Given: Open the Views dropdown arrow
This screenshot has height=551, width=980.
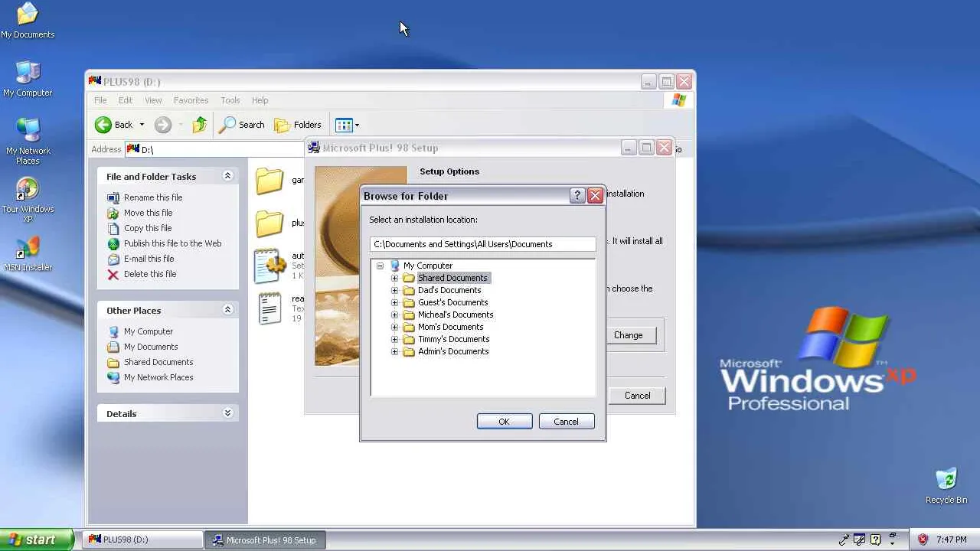Looking at the screenshot, I should pos(357,125).
